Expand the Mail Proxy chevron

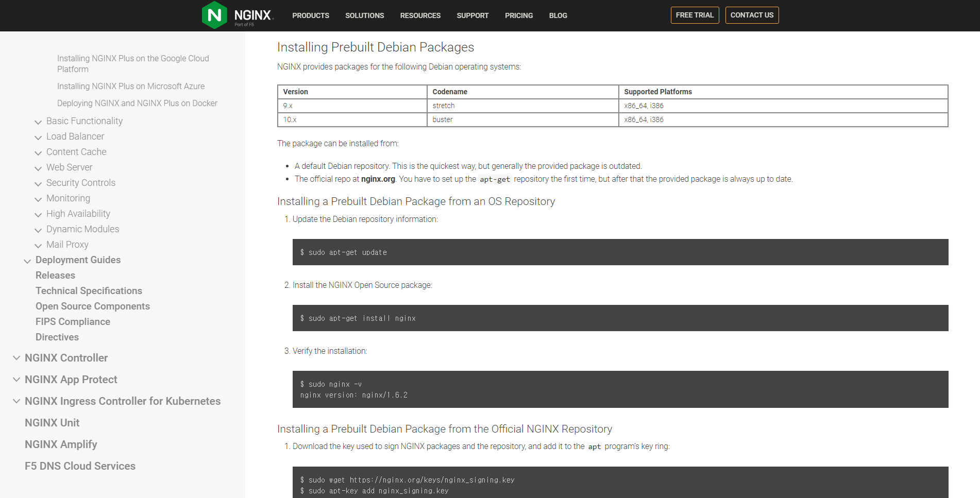(38, 246)
